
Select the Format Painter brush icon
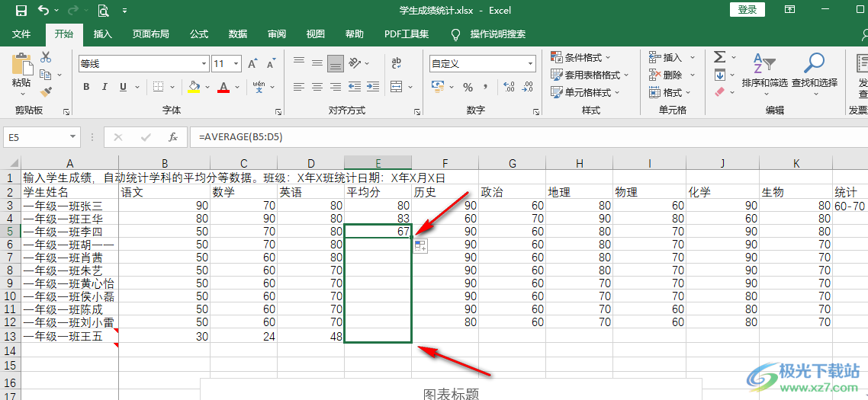46,91
